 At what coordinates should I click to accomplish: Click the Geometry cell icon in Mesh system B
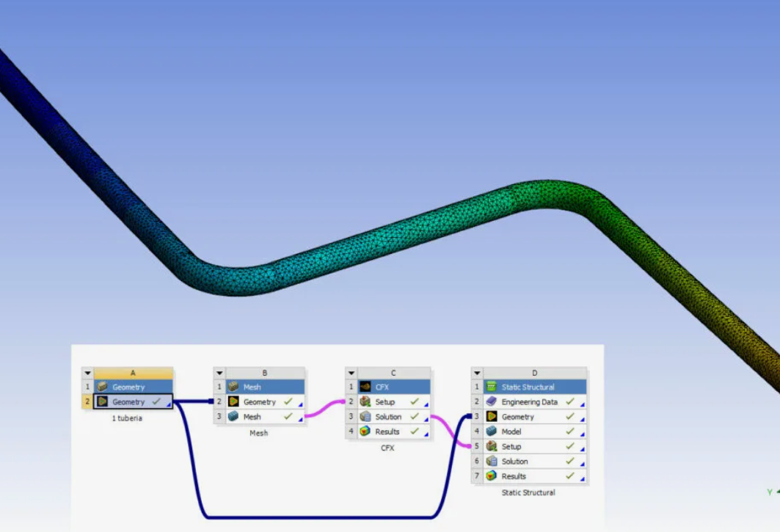(x=233, y=401)
